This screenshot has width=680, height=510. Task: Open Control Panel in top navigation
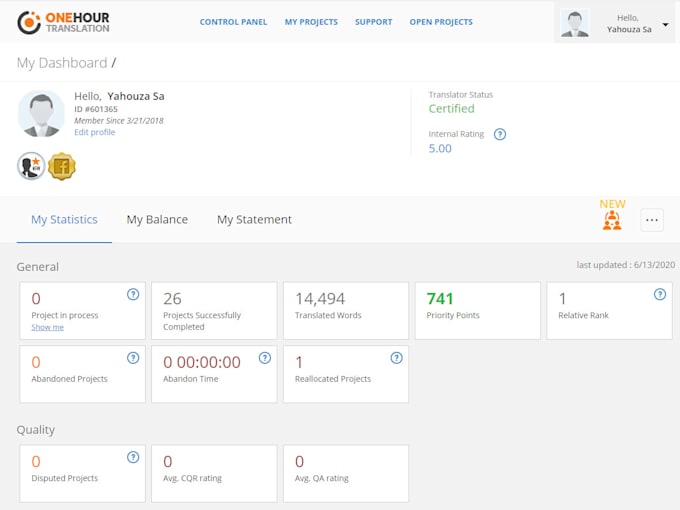(x=233, y=22)
